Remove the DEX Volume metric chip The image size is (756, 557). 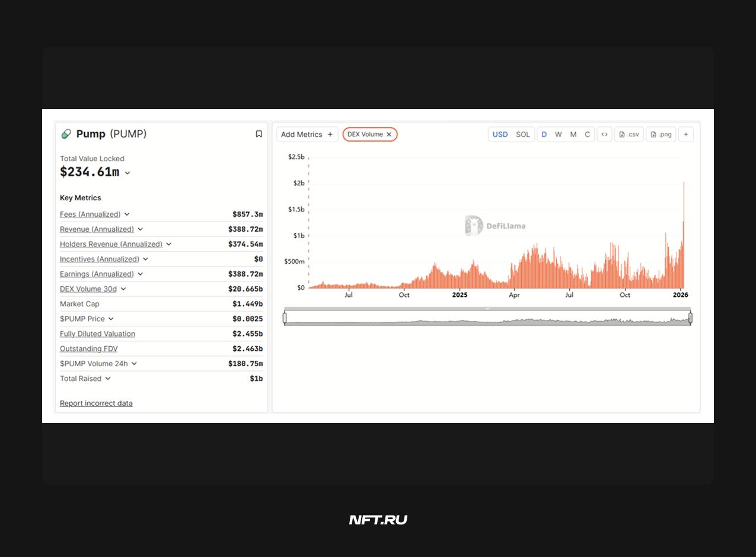pyautogui.click(x=389, y=135)
